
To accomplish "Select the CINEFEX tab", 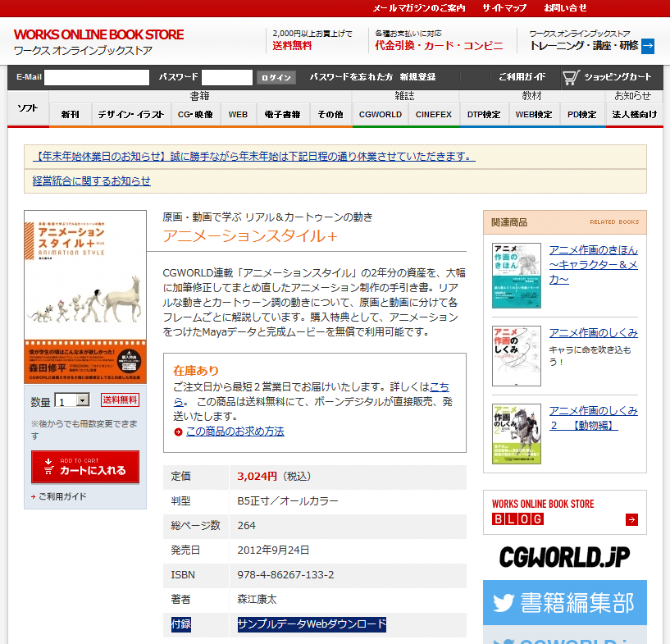I will [x=434, y=115].
